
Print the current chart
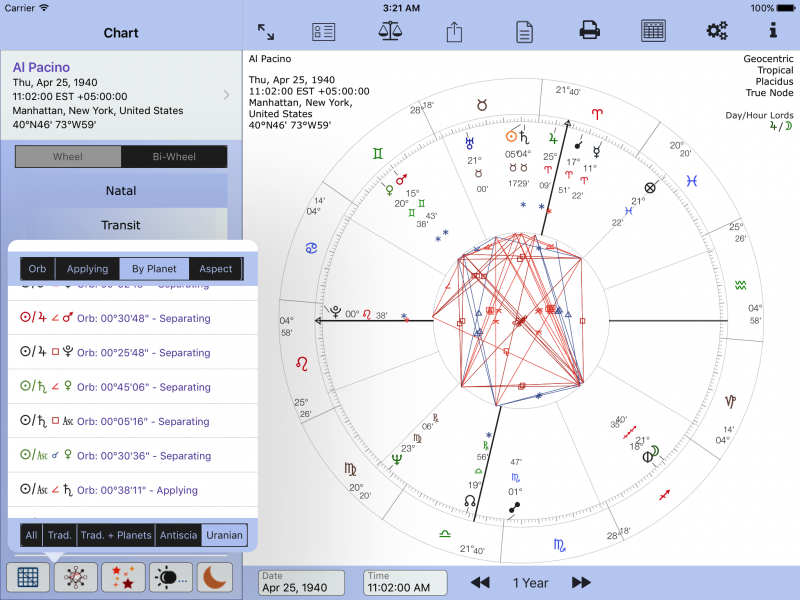coord(588,31)
